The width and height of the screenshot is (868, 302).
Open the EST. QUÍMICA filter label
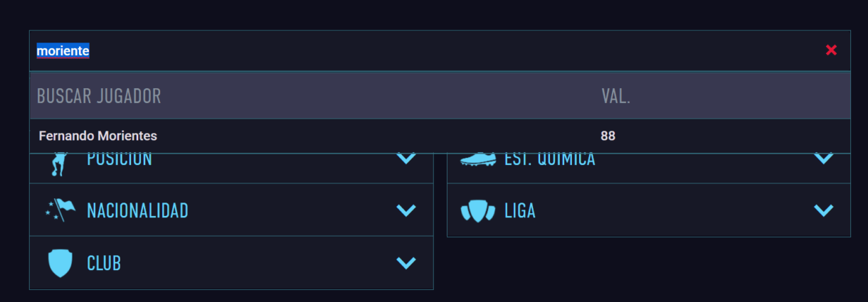coord(549,161)
